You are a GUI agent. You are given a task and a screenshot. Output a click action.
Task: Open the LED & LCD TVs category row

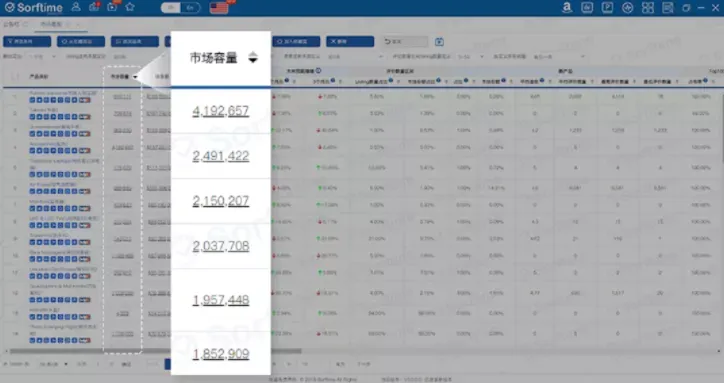point(64,219)
